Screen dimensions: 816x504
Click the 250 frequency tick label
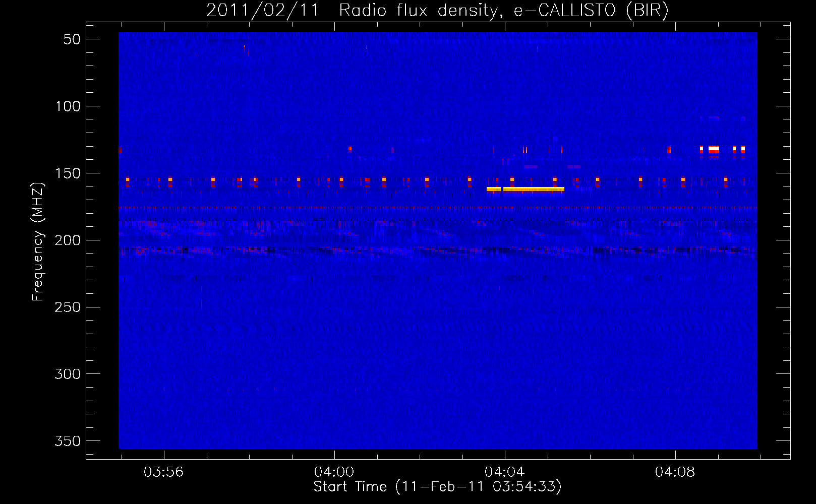(68, 307)
